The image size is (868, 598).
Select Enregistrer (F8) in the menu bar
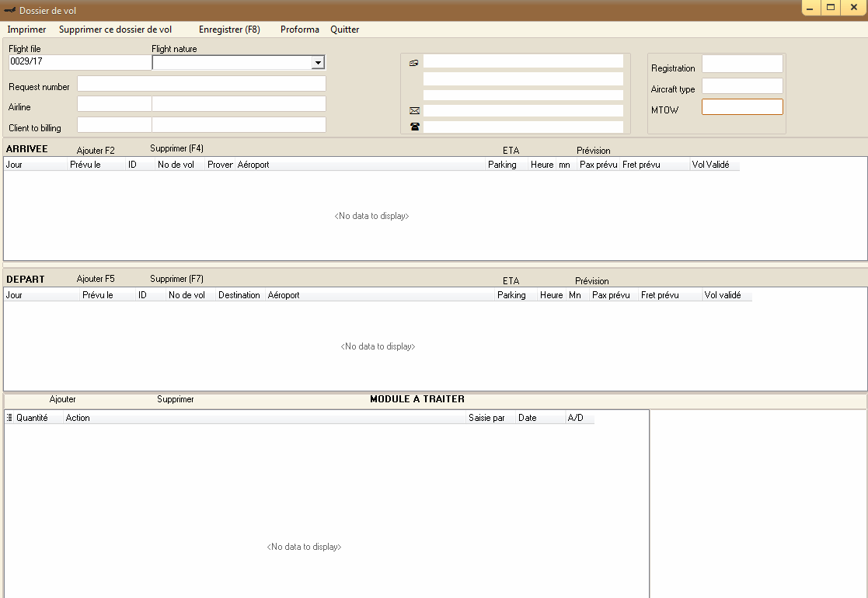coord(229,30)
